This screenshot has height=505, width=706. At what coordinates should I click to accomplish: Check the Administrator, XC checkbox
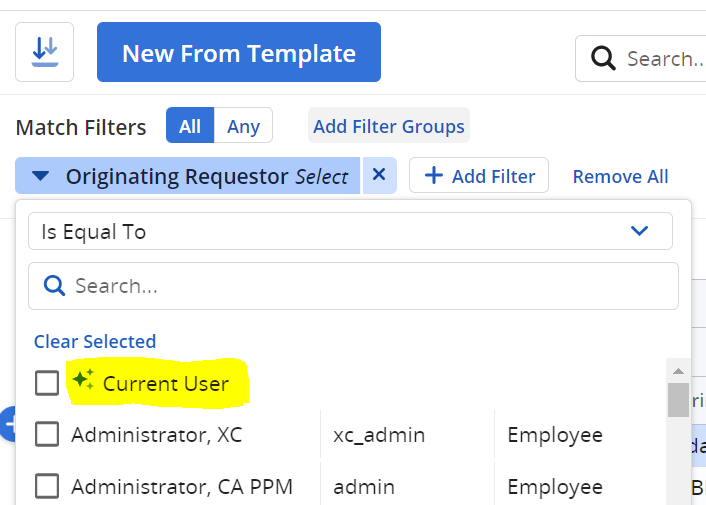point(47,435)
